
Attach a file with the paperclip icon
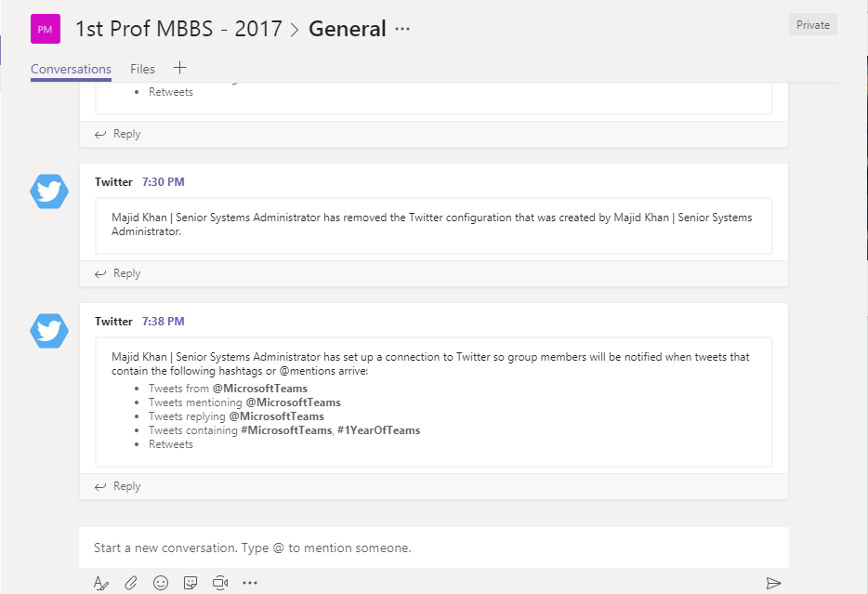tap(131, 583)
